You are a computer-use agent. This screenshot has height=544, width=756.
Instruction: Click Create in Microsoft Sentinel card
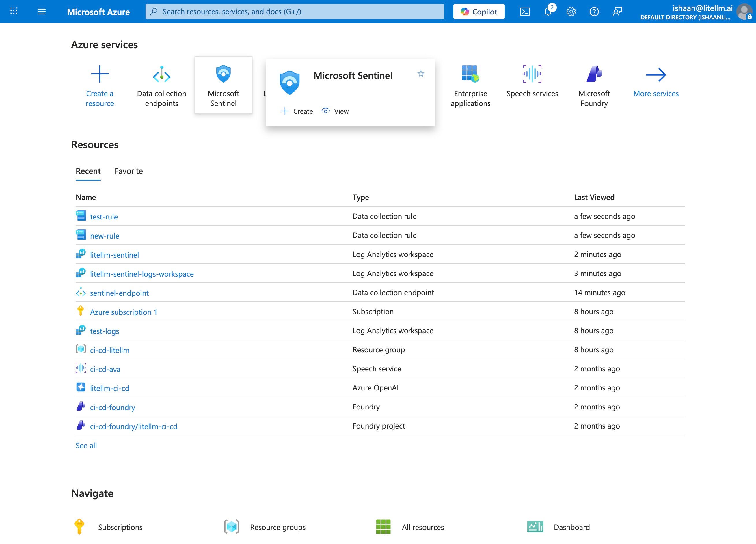[297, 111]
